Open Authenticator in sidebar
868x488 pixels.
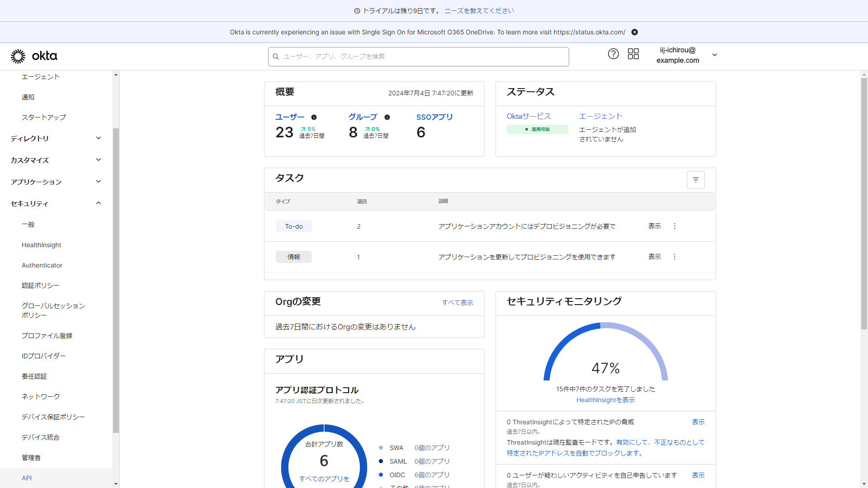pyautogui.click(x=42, y=265)
